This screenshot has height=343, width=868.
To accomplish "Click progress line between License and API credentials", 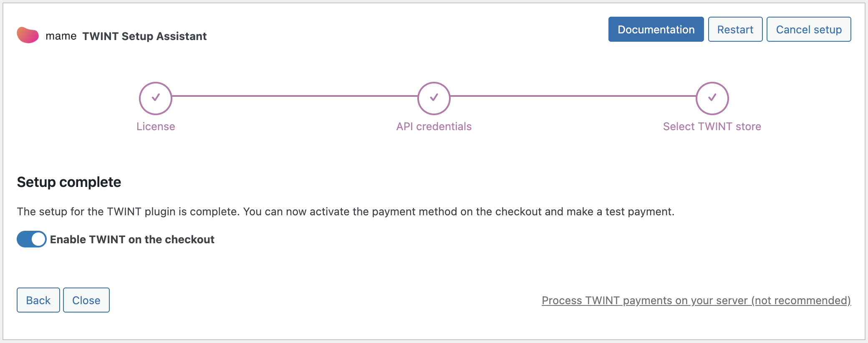I will click(x=295, y=96).
